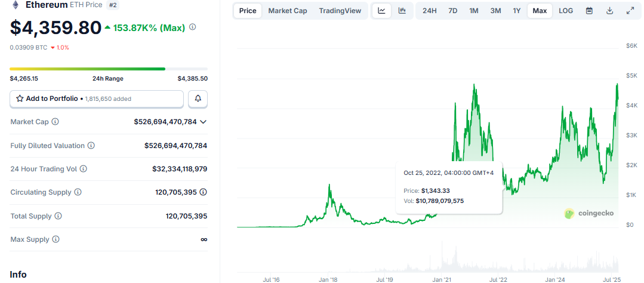Open info icon after circulating supply value
This screenshot has height=283, width=644.
tap(204, 192)
